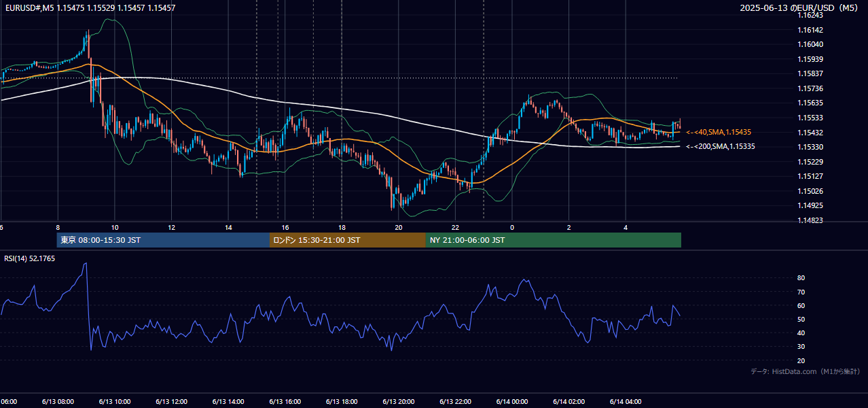Click price axis value 1.16243
The height and width of the screenshot is (408, 868).
[x=811, y=15]
